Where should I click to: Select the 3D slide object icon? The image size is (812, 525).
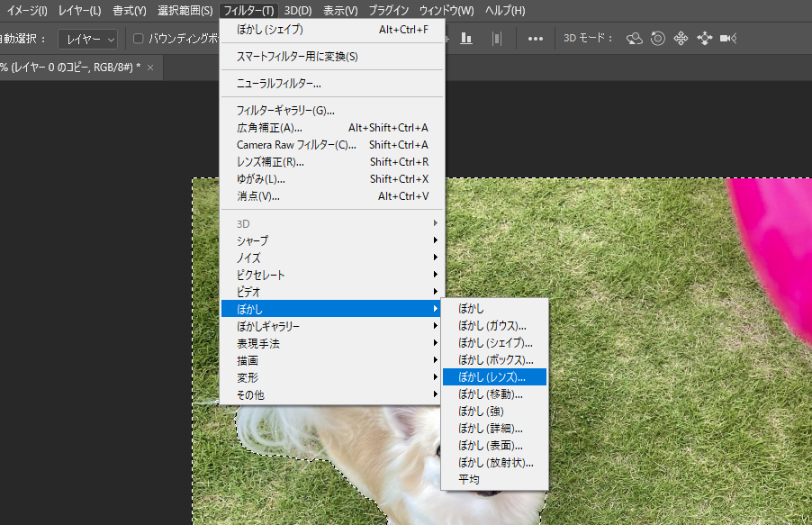click(705, 39)
